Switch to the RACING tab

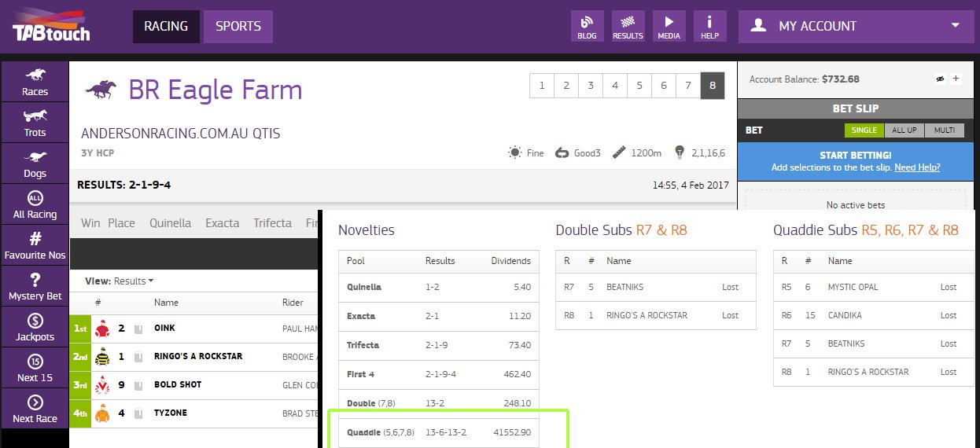[x=166, y=26]
